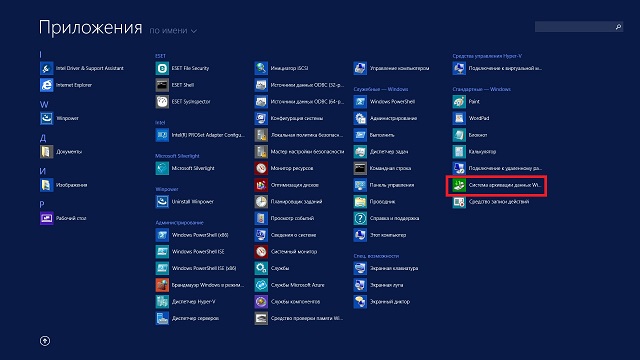
Task: Click the Администрирование group header
Action: [179, 222]
